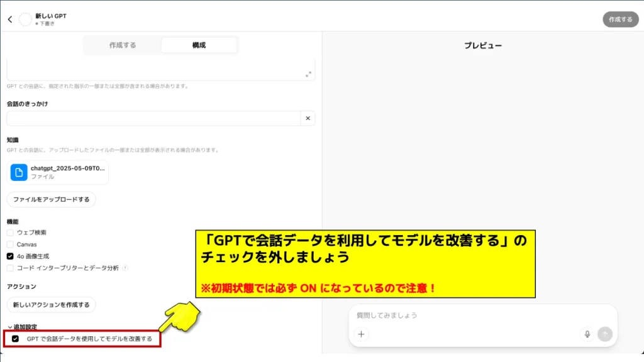
Task: Click 新しいアクションを作成する button
Action: (x=52, y=305)
